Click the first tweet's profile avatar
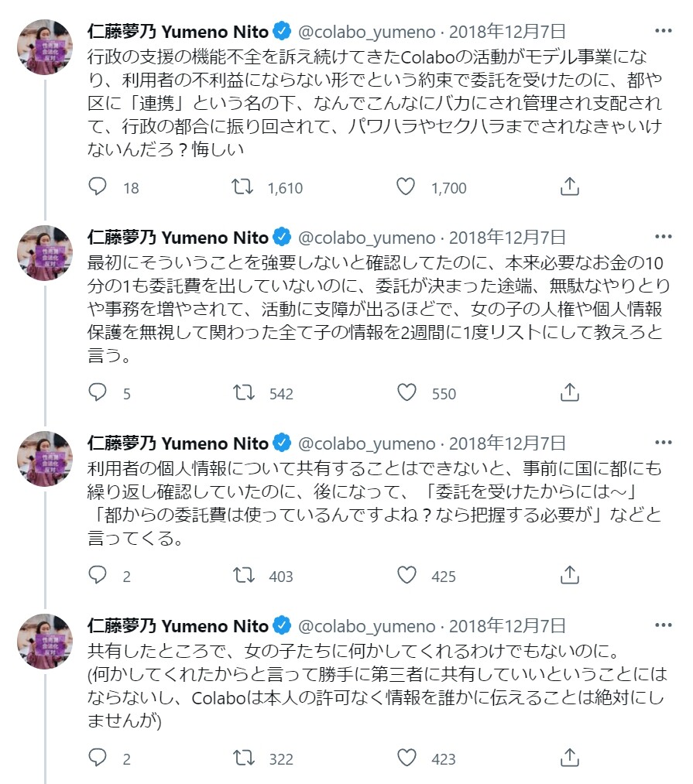693x784 pixels. point(46,46)
